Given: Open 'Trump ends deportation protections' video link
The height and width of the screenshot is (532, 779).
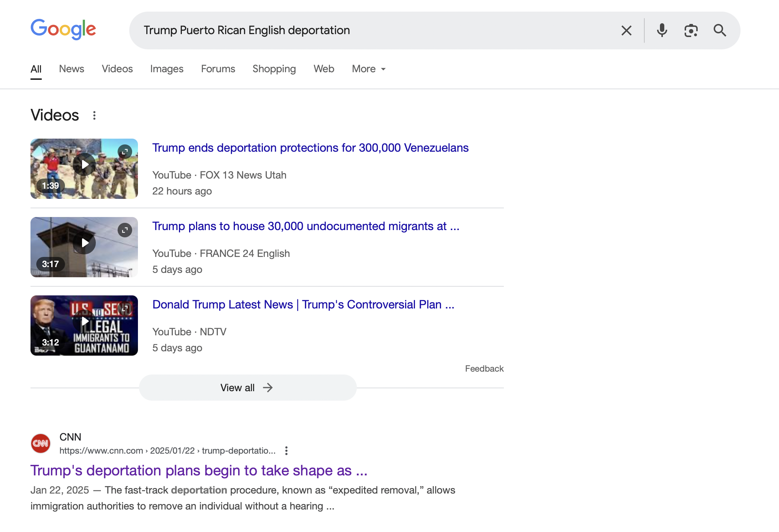Looking at the screenshot, I should pyautogui.click(x=310, y=148).
